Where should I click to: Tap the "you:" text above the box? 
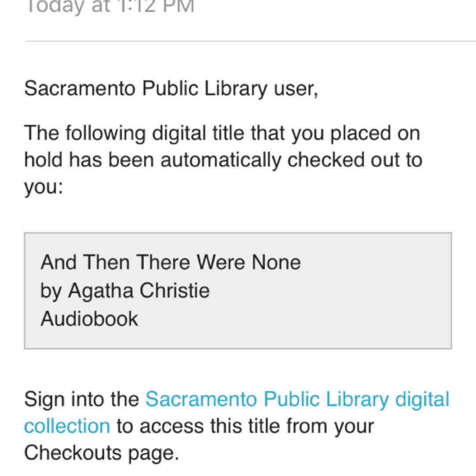click(x=44, y=187)
